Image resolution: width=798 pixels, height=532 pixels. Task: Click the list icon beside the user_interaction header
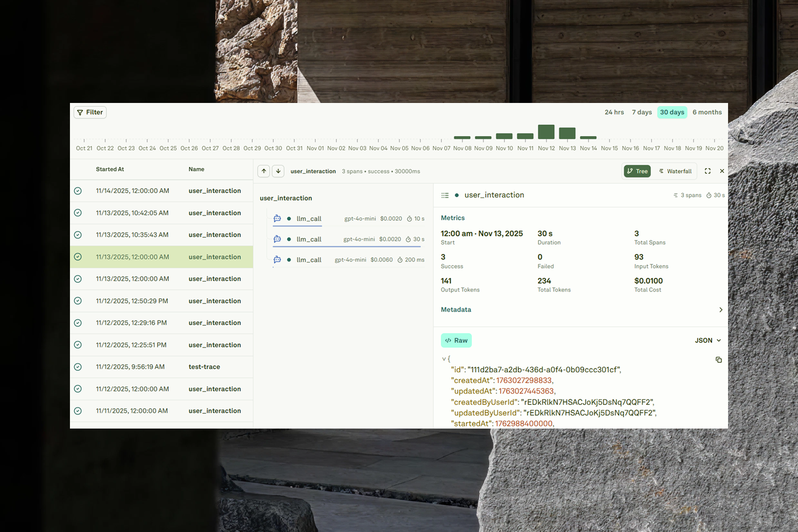pyautogui.click(x=445, y=195)
